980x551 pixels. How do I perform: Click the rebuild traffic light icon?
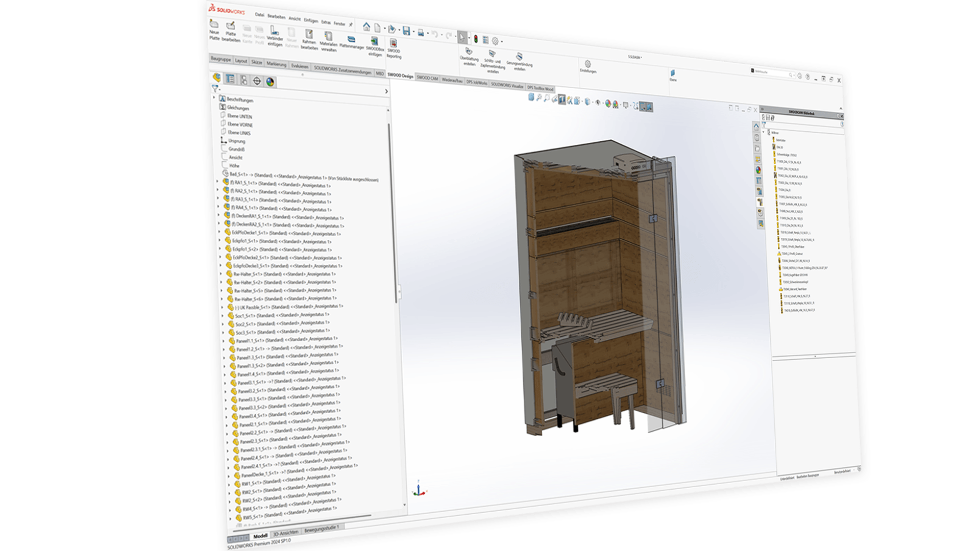[x=476, y=39]
